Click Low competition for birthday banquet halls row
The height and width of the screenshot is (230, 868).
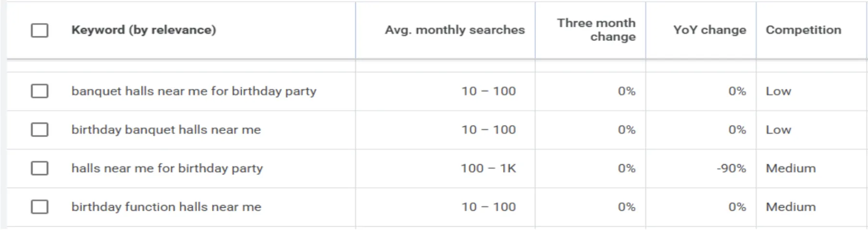coord(778,130)
